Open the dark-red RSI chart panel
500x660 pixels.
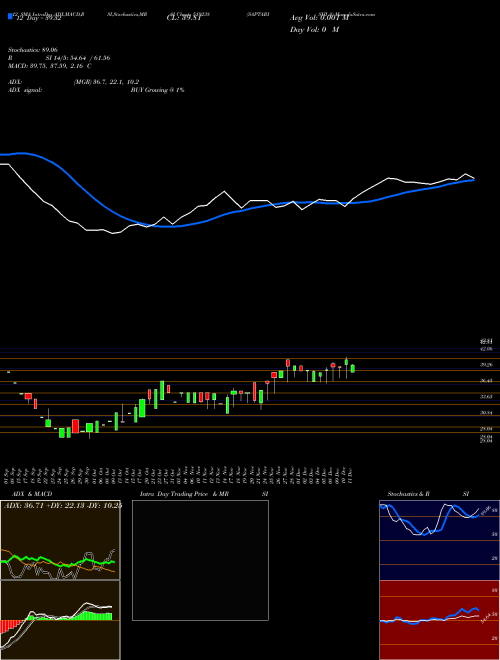(439, 620)
